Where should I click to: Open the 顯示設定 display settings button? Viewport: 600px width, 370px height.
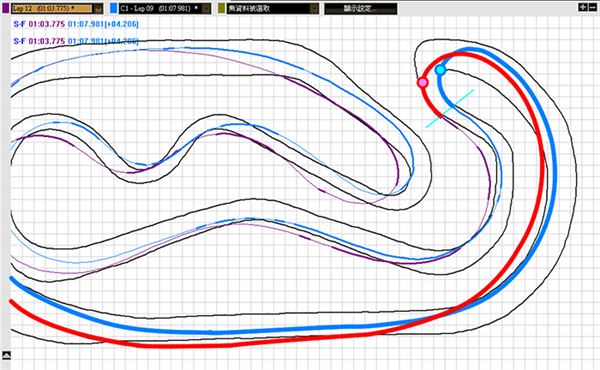pyautogui.click(x=360, y=9)
